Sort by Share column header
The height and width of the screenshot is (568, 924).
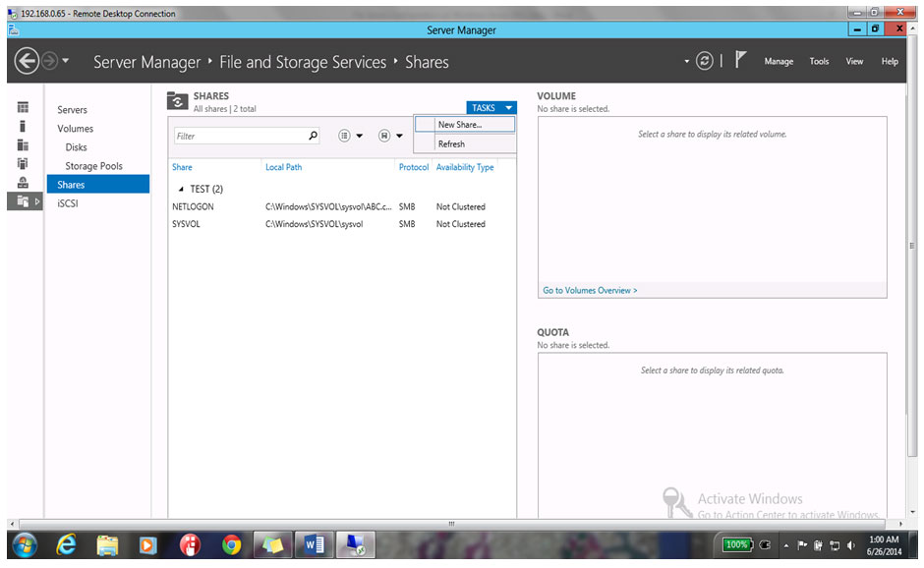click(x=182, y=167)
